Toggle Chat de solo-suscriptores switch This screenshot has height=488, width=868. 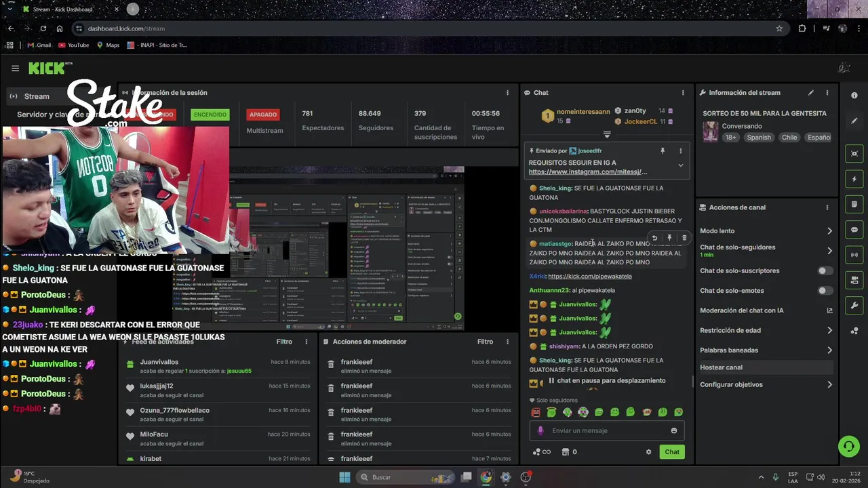pyautogui.click(x=825, y=270)
